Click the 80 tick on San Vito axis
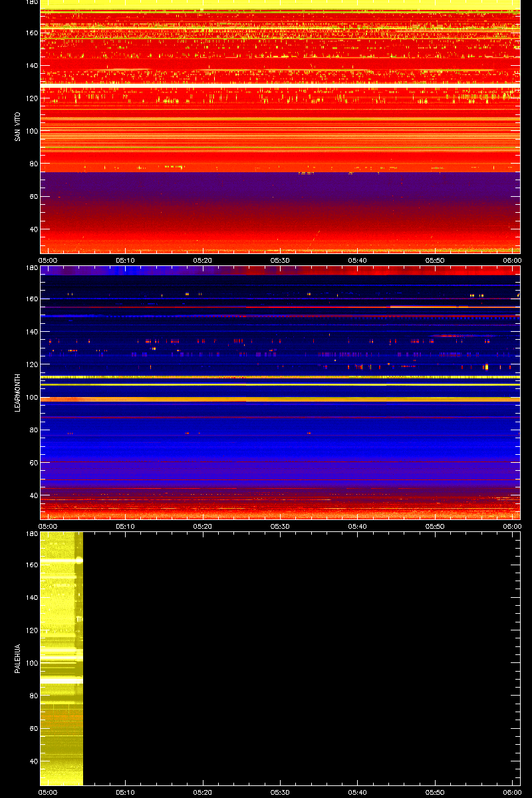The image size is (532, 798). (x=33, y=164)
